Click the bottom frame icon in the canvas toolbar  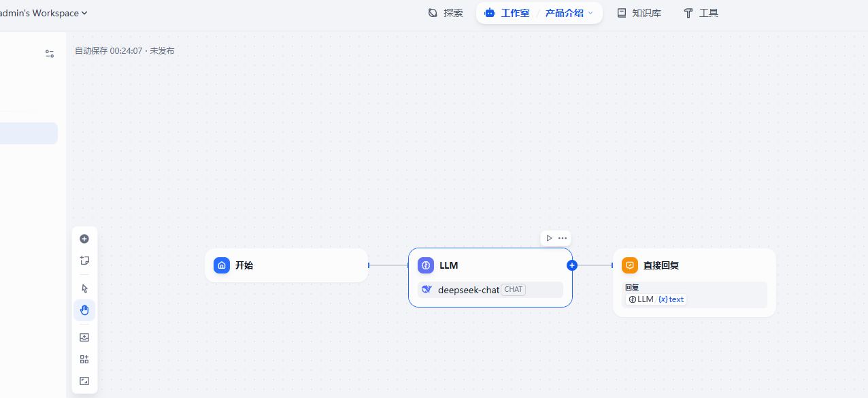pos(84,381)
